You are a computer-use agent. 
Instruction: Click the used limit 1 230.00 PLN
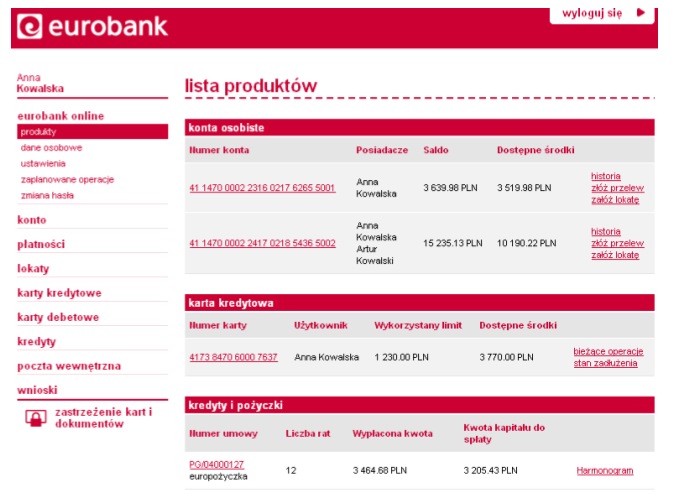pos(401,357)
